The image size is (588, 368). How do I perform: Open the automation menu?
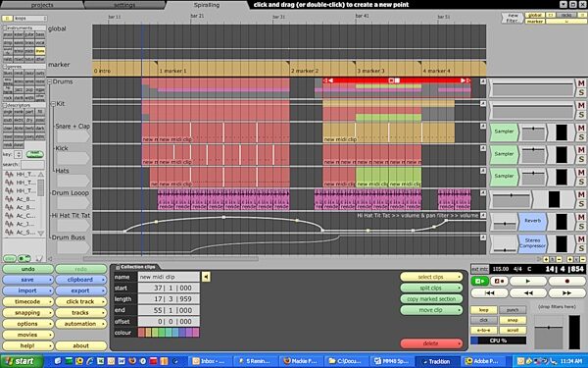(80, 324)
